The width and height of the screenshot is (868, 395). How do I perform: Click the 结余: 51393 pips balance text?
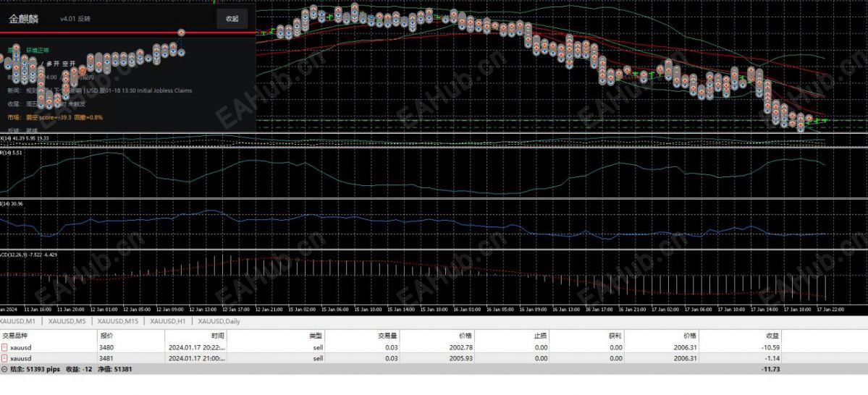(x=34, y=369)
